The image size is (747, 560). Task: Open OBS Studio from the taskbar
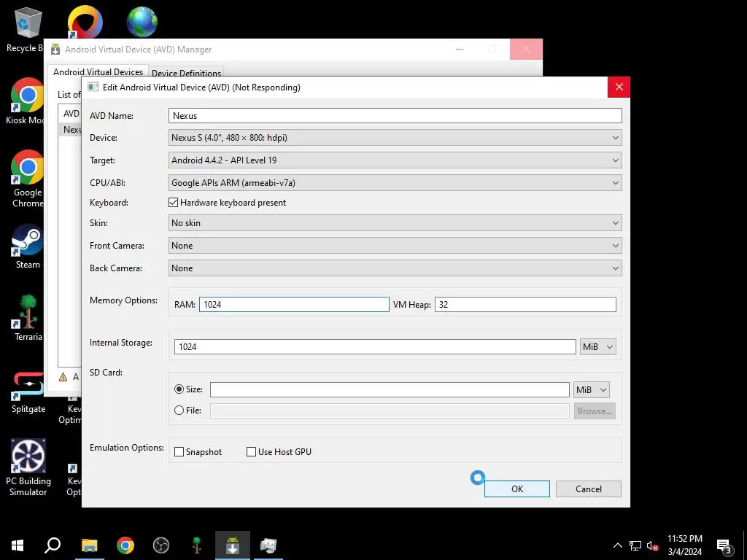point(161,545)
